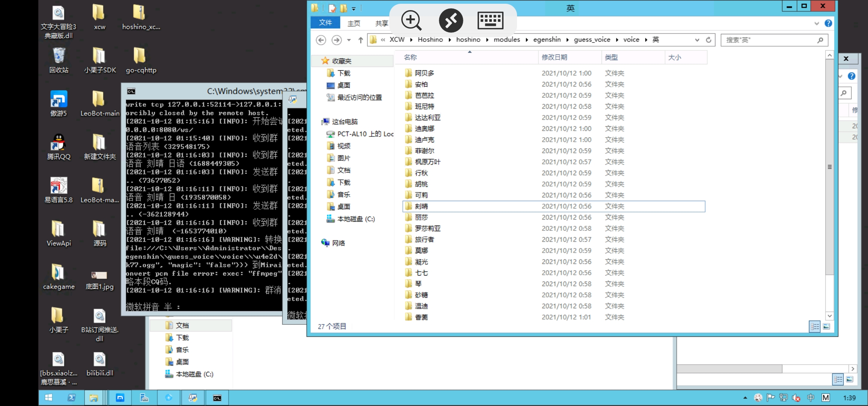
Task: Open the address bar history dropdown
Action: click(697, 40)
